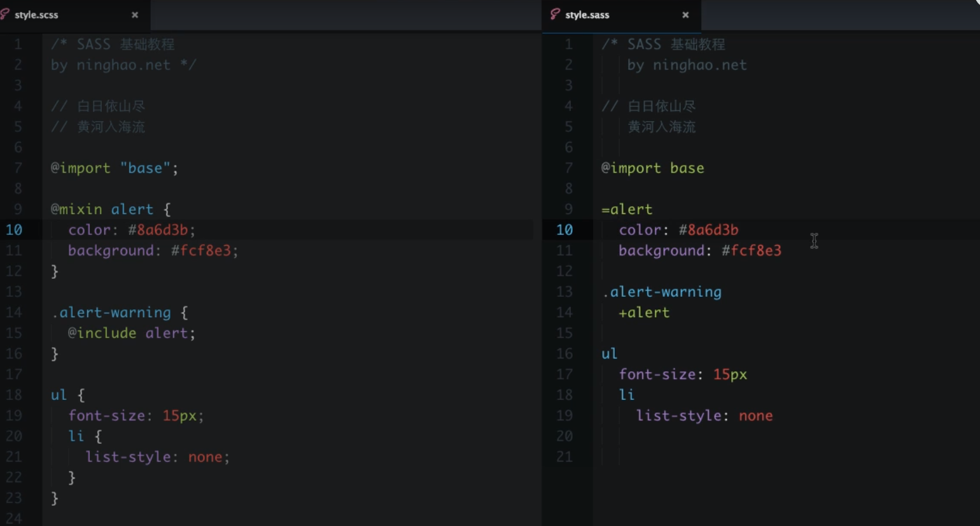The width and height of the screenshot is (980, 526).
Task: Click '// 白日依山尽' comment in style.scss
Action: coord(98,106)
